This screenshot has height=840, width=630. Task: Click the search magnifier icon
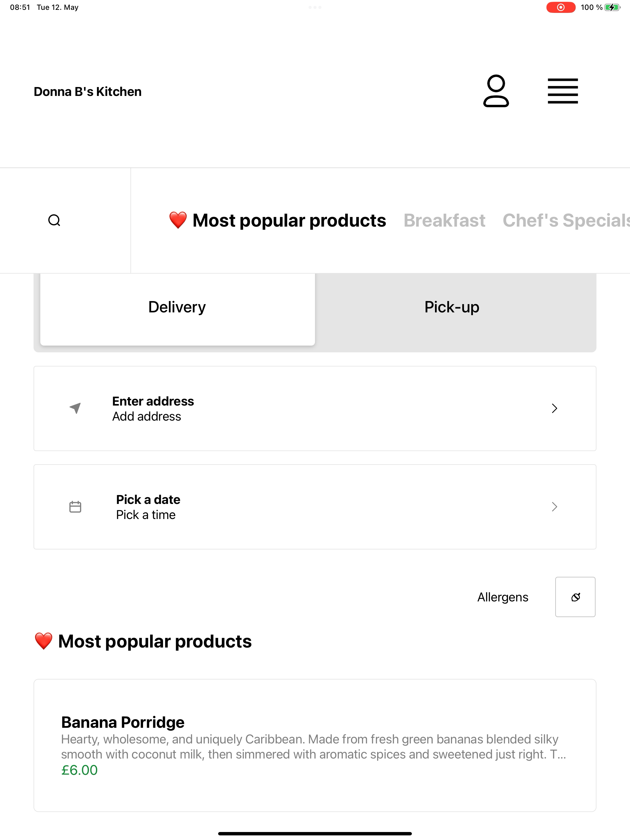[54, 220]
